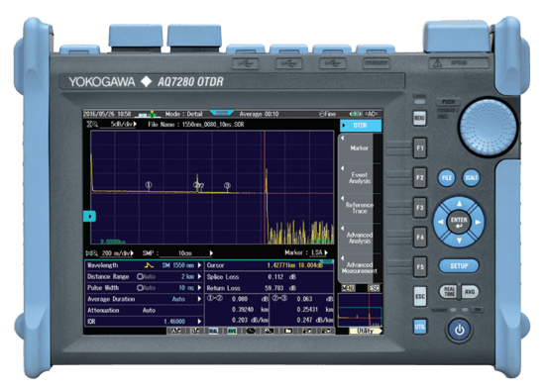This screenshot has height=392, width=545.
Task: Open the Average Duration Auto selector
Action: click(x=145, y=299)
